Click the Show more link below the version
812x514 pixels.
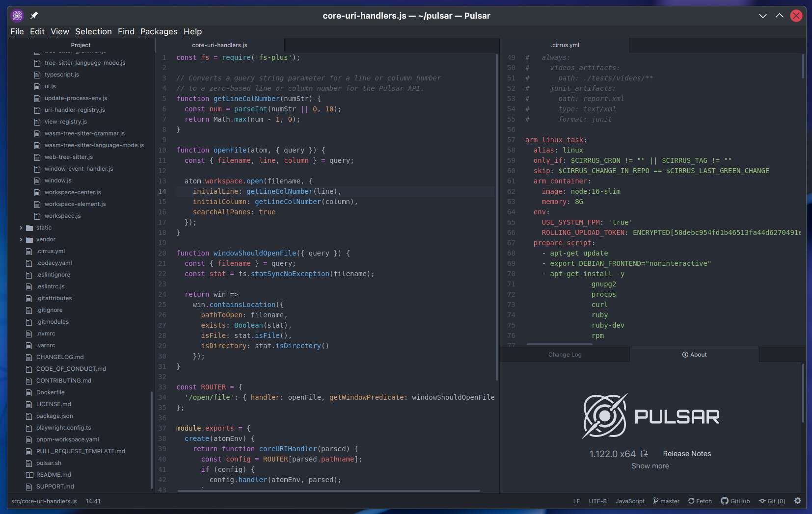(x=650, y=466)
